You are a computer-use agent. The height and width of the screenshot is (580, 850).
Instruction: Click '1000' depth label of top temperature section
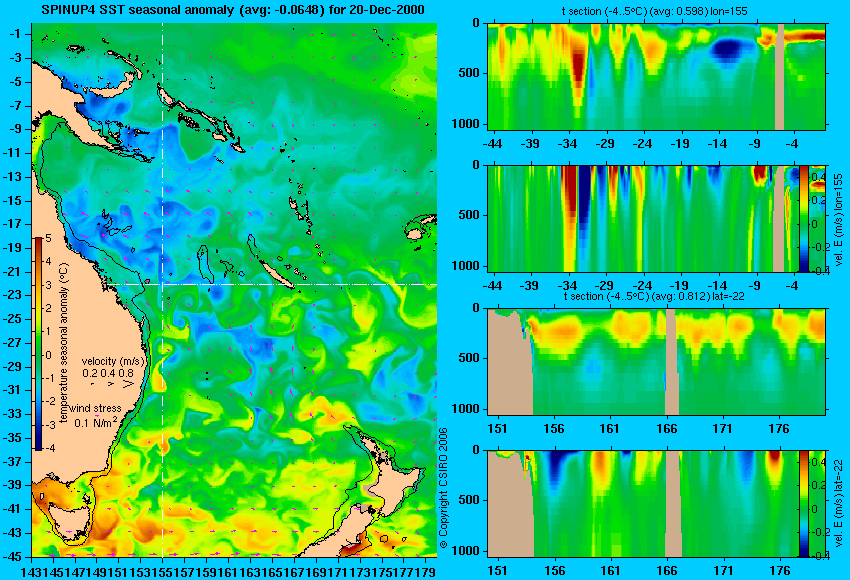pos(466,124)
